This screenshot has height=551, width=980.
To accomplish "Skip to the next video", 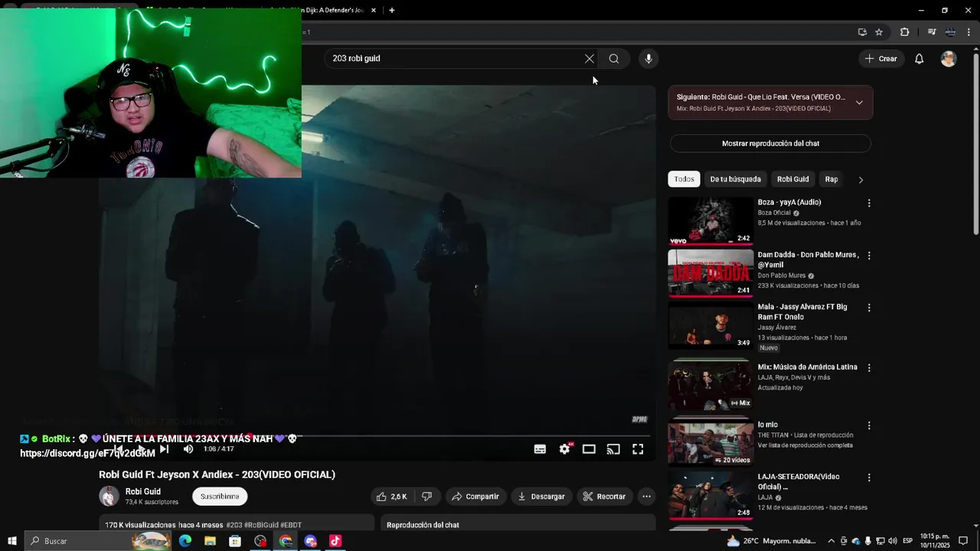I will (164, 449).
